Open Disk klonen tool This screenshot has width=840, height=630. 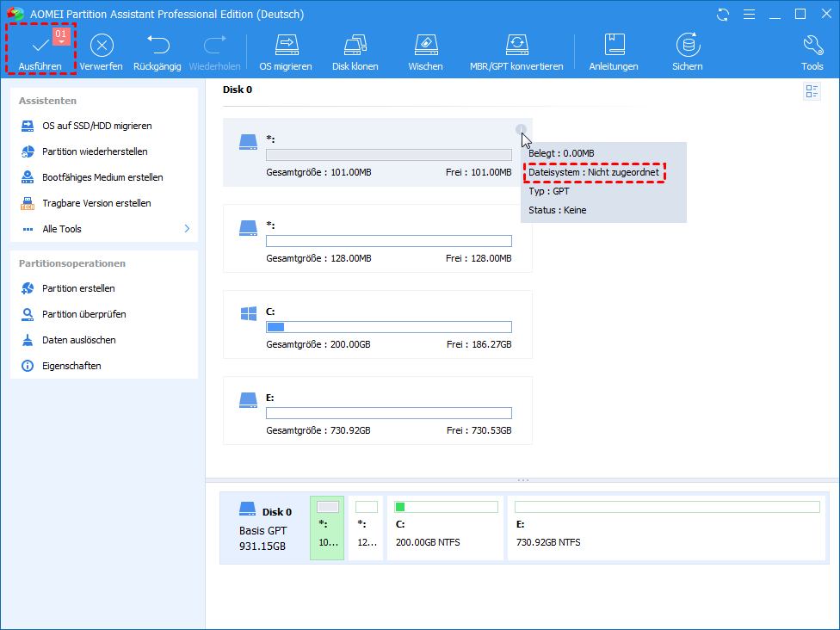[x=355, y=52]
